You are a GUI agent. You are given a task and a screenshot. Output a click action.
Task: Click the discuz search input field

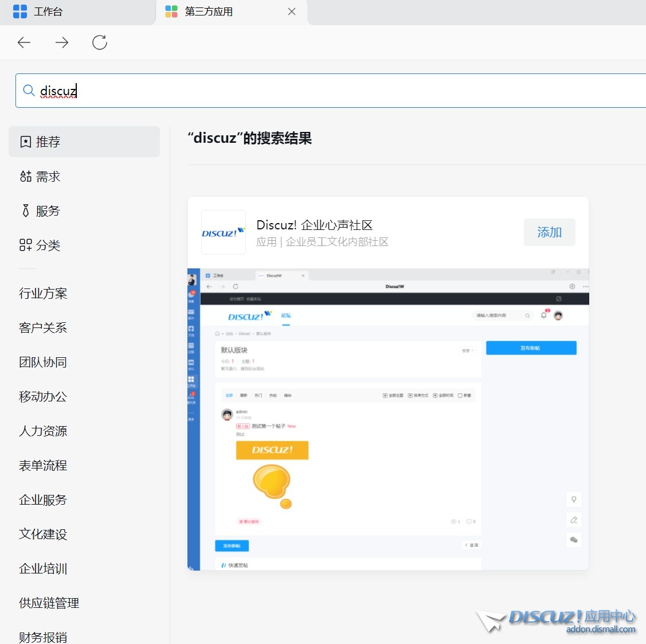344,91
